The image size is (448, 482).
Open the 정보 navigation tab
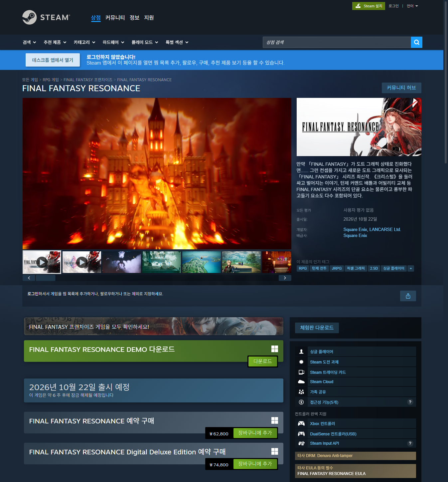click(134, 18)
